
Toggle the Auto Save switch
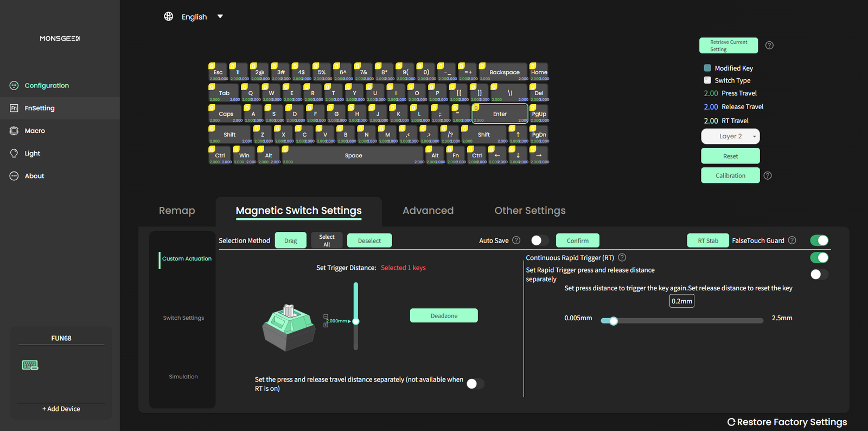pyautogui.click(x=540, y=240)
